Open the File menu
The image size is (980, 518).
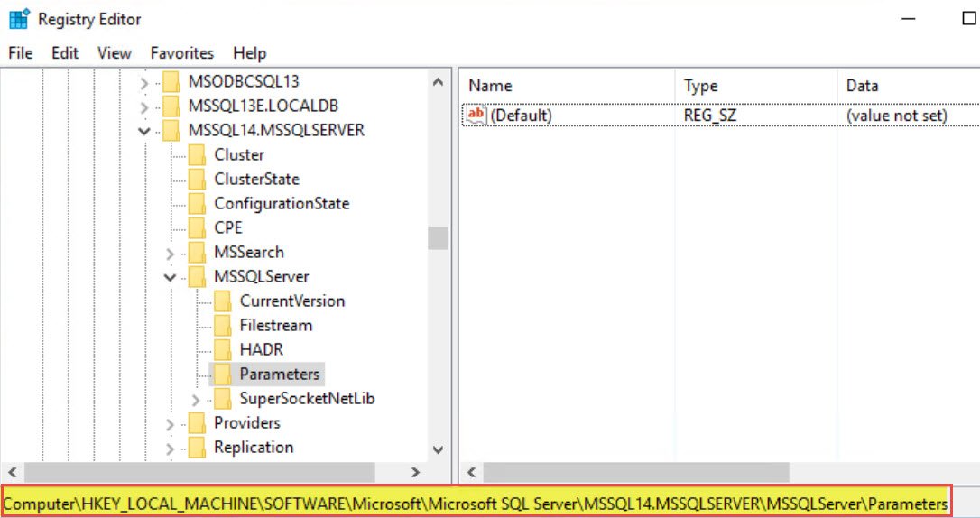coord(21,53)
